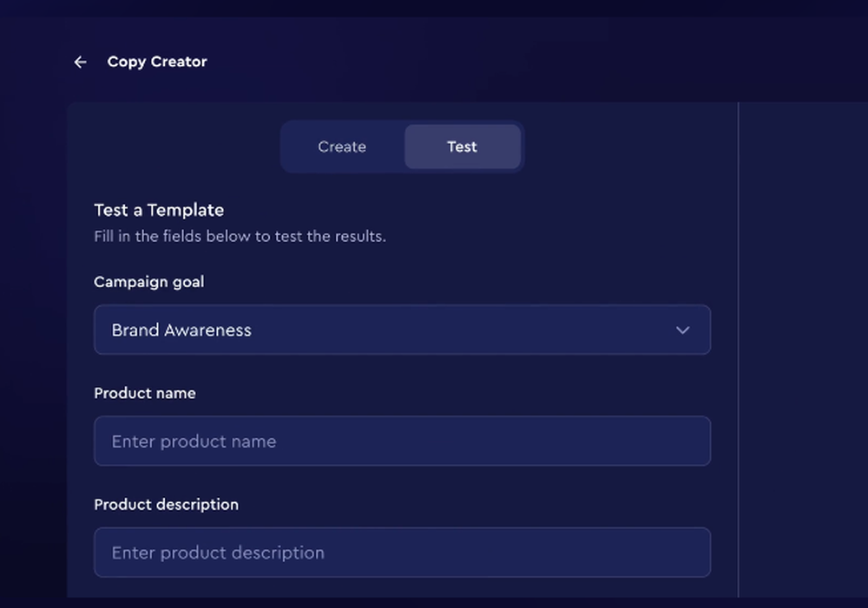Screen dimensions: 868x608
Task: Click the Test a Template heading
Action: coord(159,210)
